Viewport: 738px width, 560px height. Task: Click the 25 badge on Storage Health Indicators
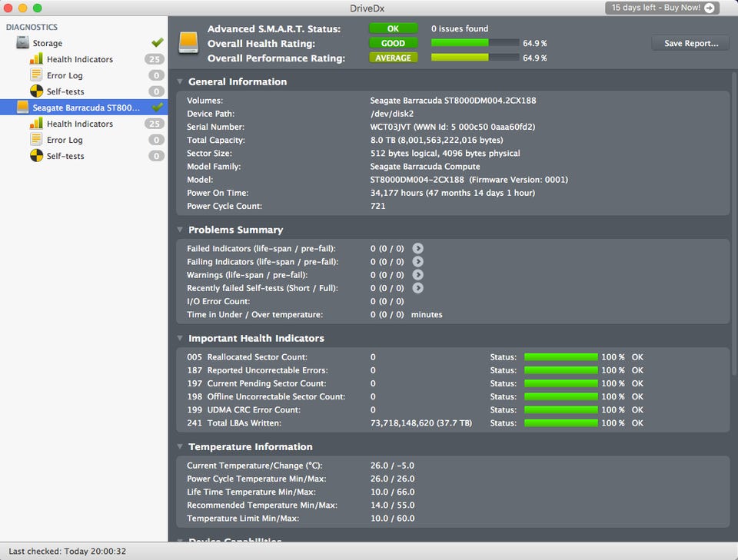tap(155, 59)
